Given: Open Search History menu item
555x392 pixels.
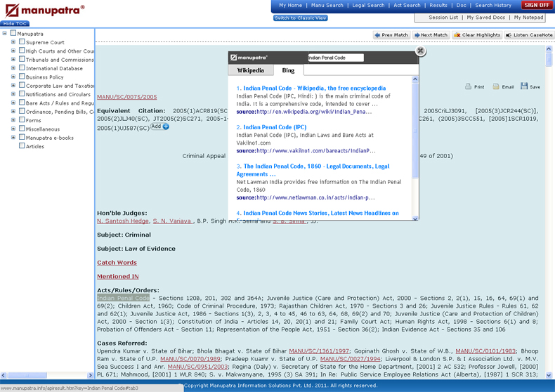Looking at the screenshot, I should coord(493,6).
